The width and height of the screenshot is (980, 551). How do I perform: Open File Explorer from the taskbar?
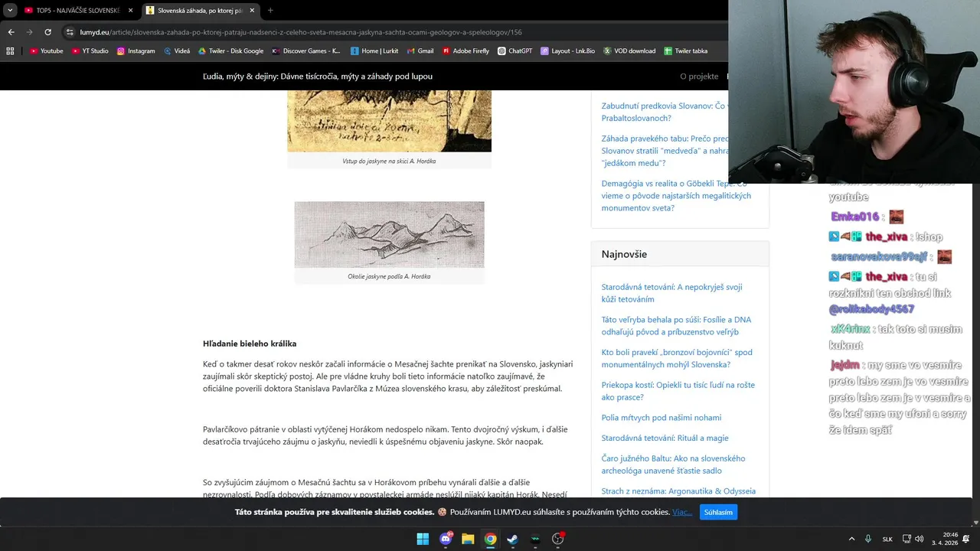click(468, 539)
